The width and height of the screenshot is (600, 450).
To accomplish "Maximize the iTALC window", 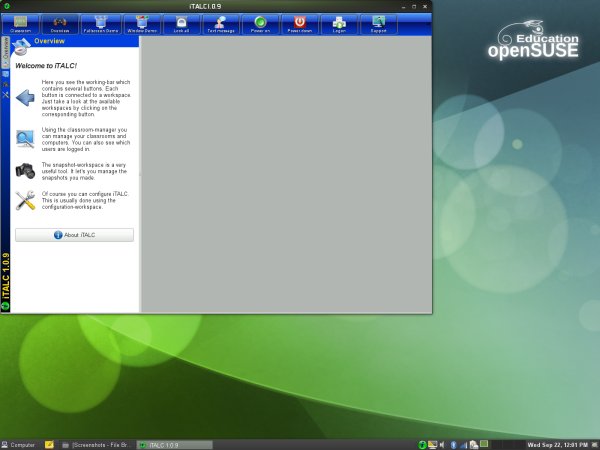I will (x=414, y=7).
